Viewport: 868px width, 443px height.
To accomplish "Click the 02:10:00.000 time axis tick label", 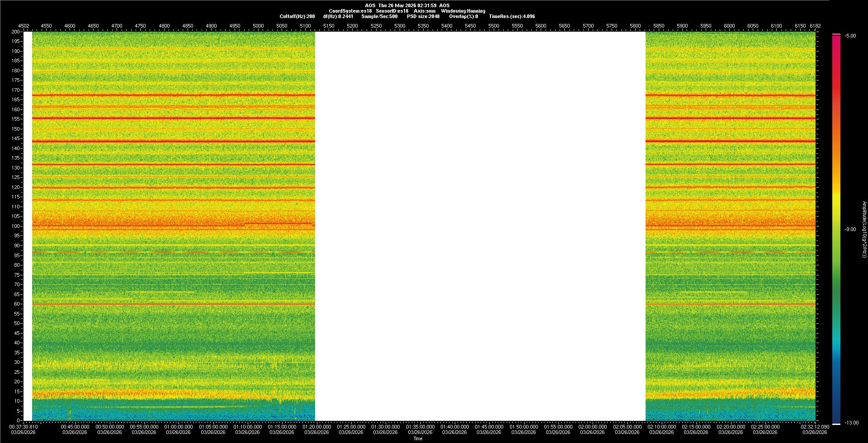I will click(x=661, y=427).
